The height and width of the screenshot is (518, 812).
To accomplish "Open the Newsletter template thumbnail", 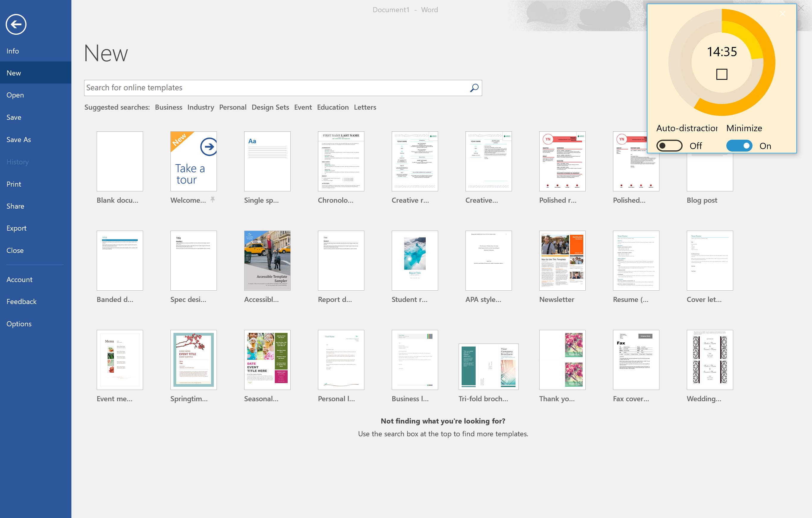I will [x=562, y=261].
